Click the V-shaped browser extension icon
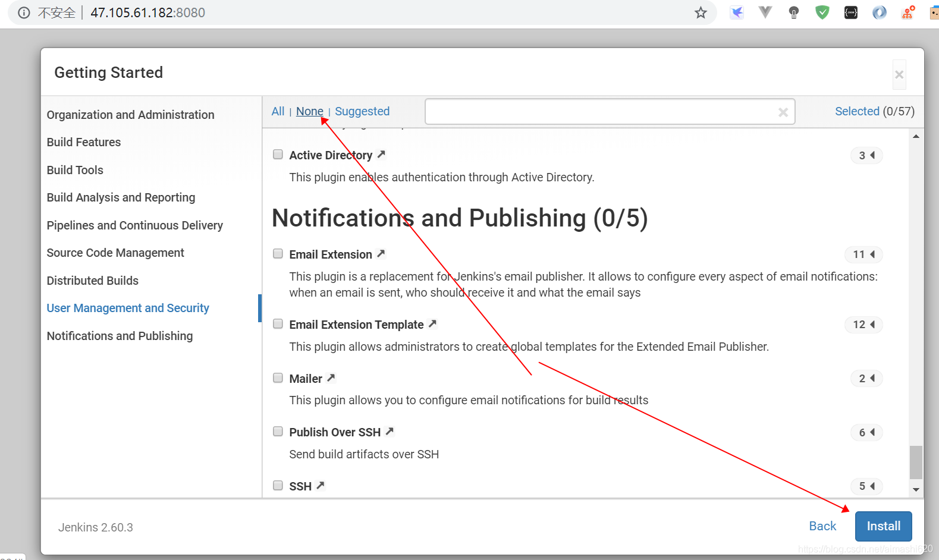The image size is (939, 560). click(765, 12)
